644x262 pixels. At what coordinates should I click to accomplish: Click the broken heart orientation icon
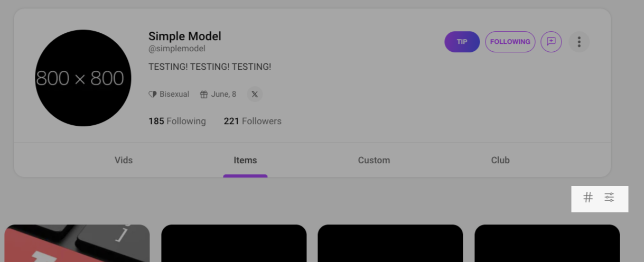coord(153,94)
